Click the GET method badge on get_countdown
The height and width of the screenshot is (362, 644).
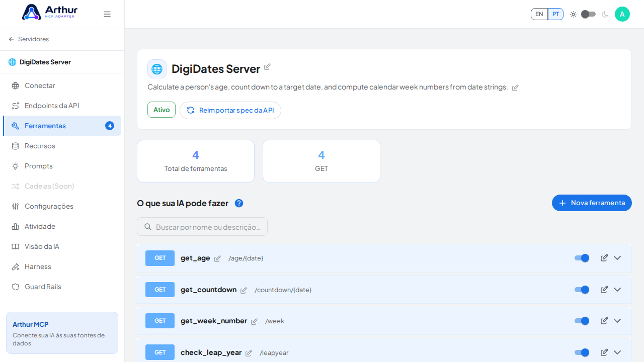160,290
